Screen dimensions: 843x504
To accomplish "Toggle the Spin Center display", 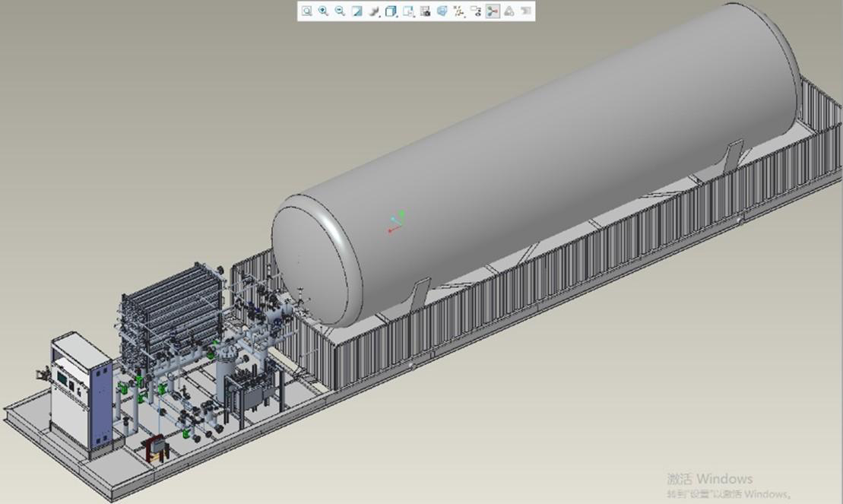I will pyautogui.click(x=493, y=11).
